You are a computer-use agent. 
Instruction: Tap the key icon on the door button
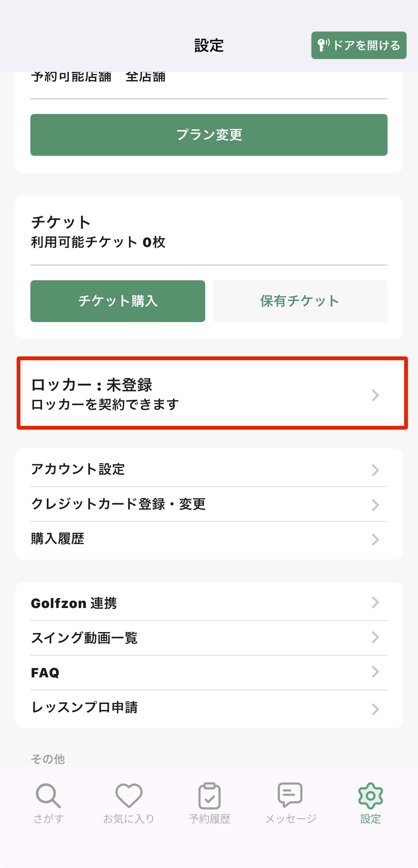tap(323, 45)
